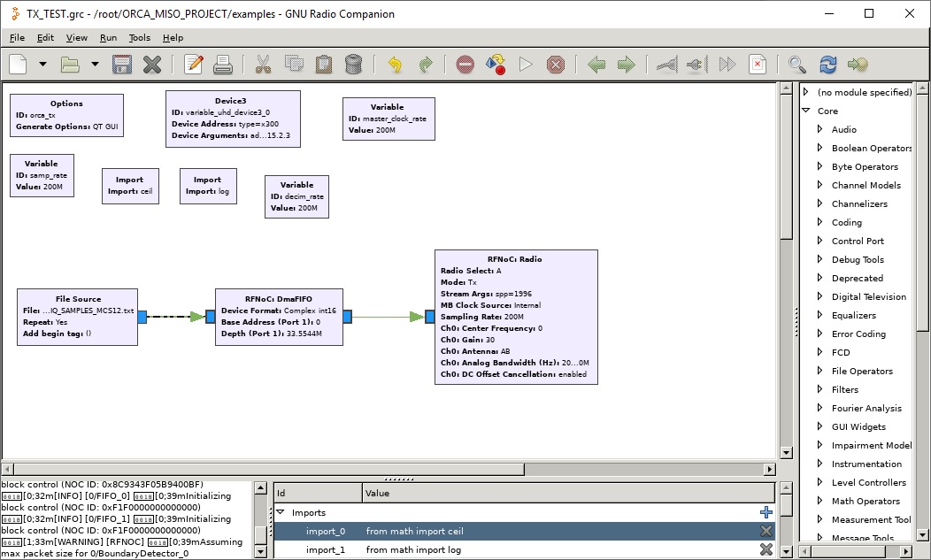Click the Print icon in toolbar
Screen dimensions: 931x560
223,65
